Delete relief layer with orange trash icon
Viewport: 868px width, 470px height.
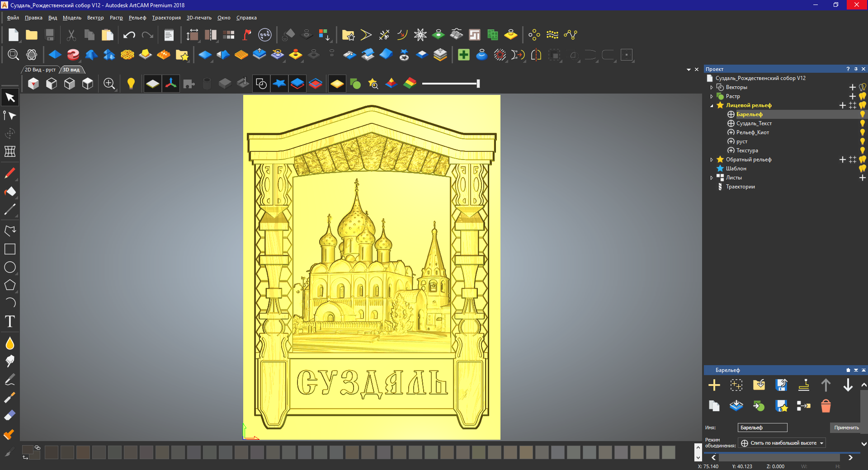[826, 406]
